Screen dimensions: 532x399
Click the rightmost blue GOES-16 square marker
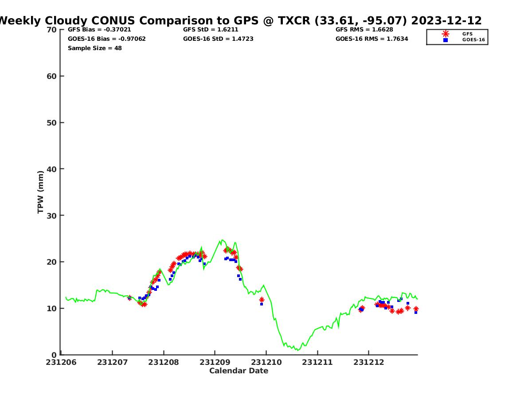[x=416, y=313]
